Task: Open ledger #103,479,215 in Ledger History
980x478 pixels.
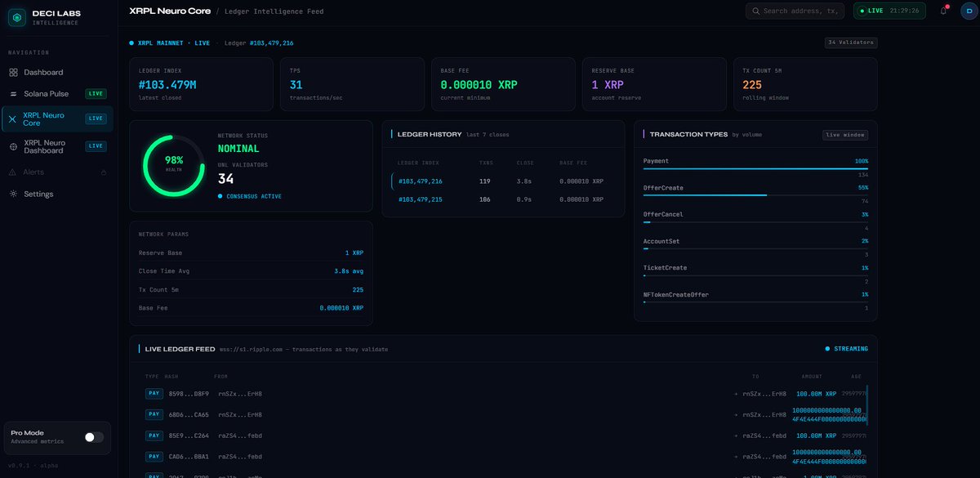Action: pos(421,199)
